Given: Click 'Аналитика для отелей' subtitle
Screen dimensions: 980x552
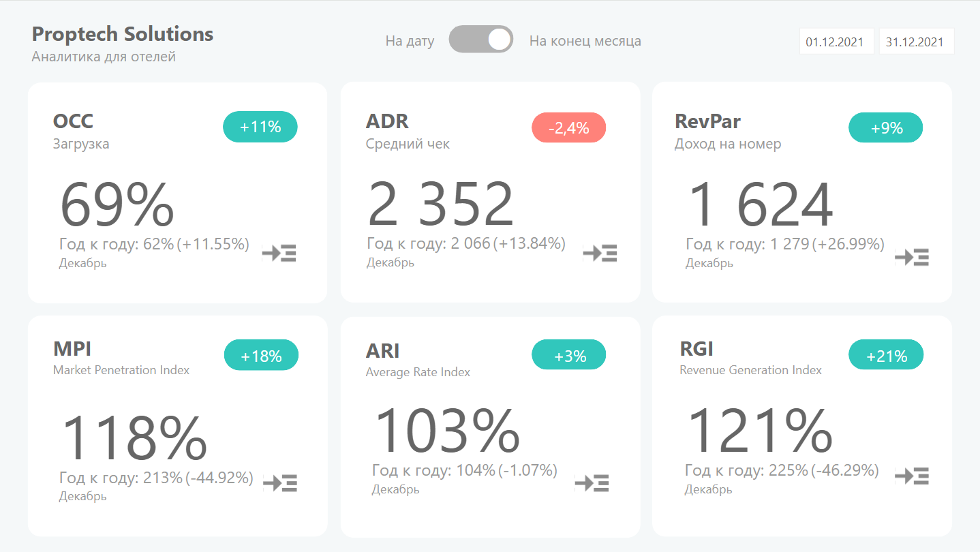Looking at the screenshot, I should (x=104, y=57).
